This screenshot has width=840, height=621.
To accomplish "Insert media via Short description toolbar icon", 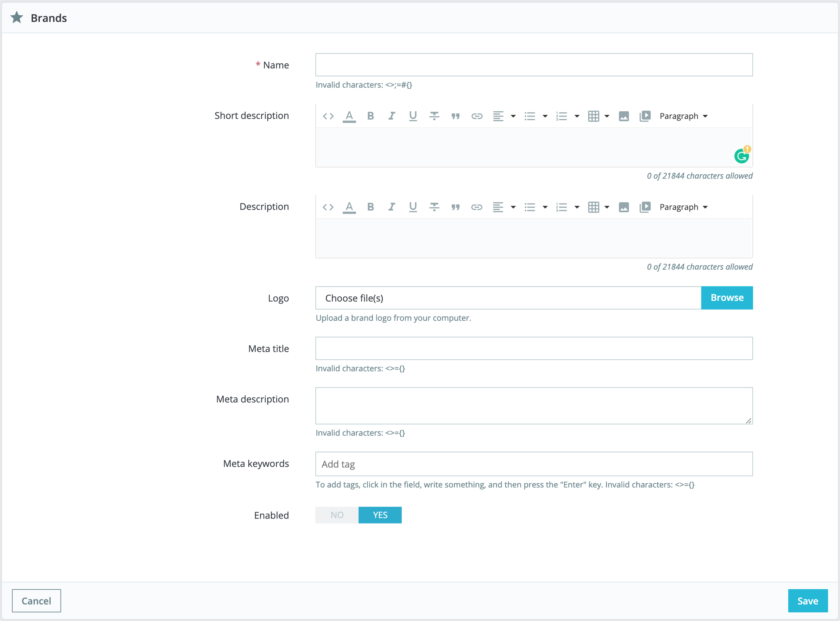I will tap(645, 116).
